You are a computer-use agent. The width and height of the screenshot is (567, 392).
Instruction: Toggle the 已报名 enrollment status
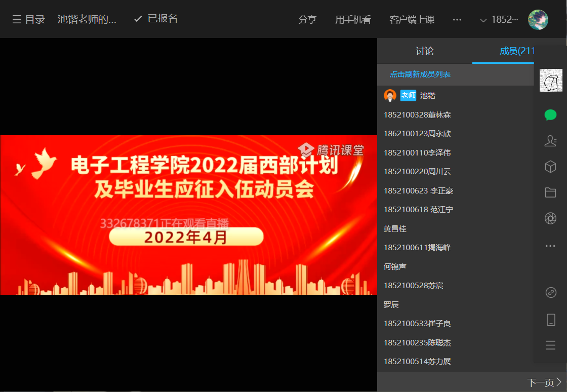pyautogui.click(x=156, y=19)
